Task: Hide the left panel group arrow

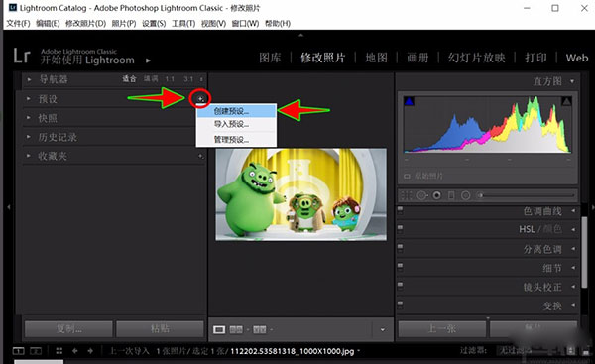Action: [8, 207]
